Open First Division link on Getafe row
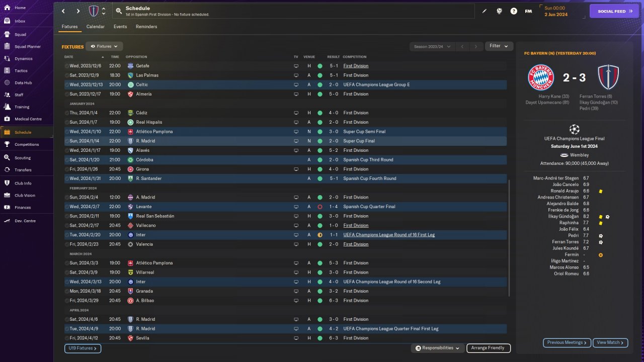The image size is (644, 362). (x=356, y=66)
